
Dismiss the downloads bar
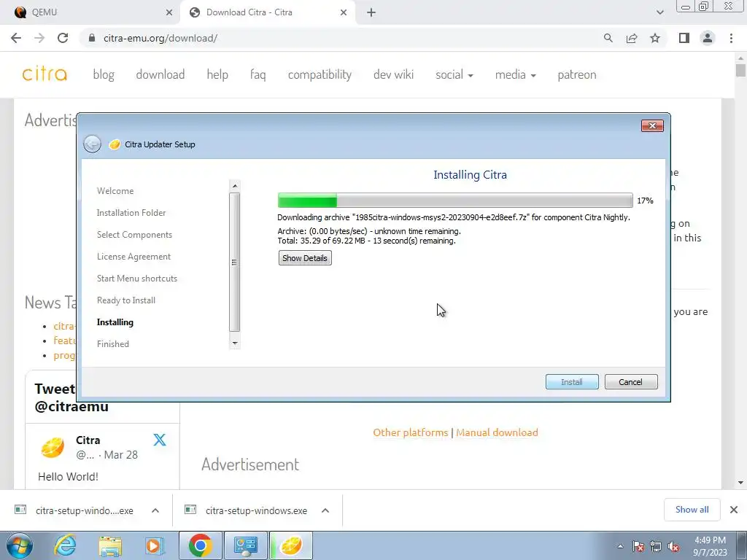click(734, 510)
